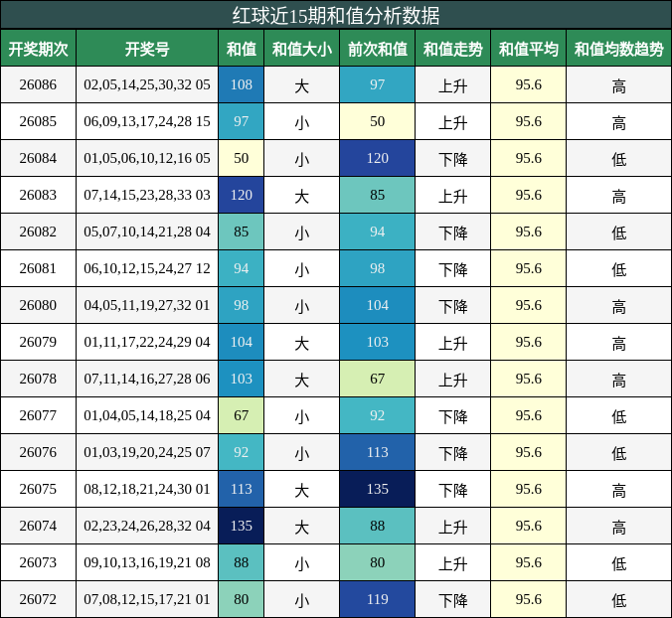Click 小 size cell in row 26085
Viewport: 672px width, 618px height.
point(302,121)
